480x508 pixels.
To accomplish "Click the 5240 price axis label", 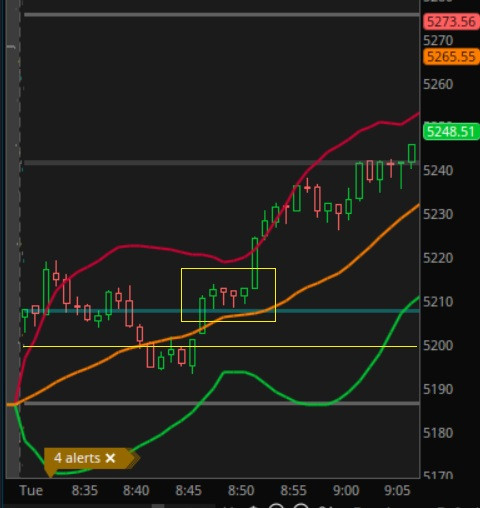I will point(438,171).
